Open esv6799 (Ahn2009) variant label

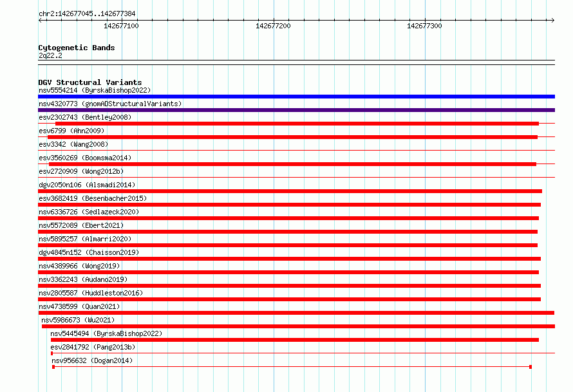pos(71,131)
